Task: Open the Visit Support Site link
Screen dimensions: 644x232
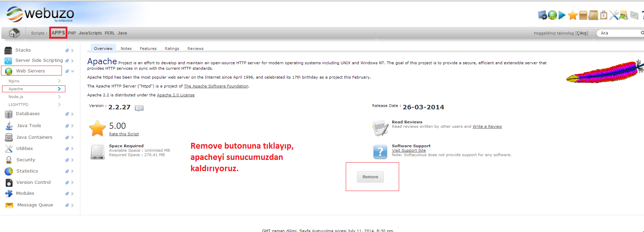Action: point(409,150)
